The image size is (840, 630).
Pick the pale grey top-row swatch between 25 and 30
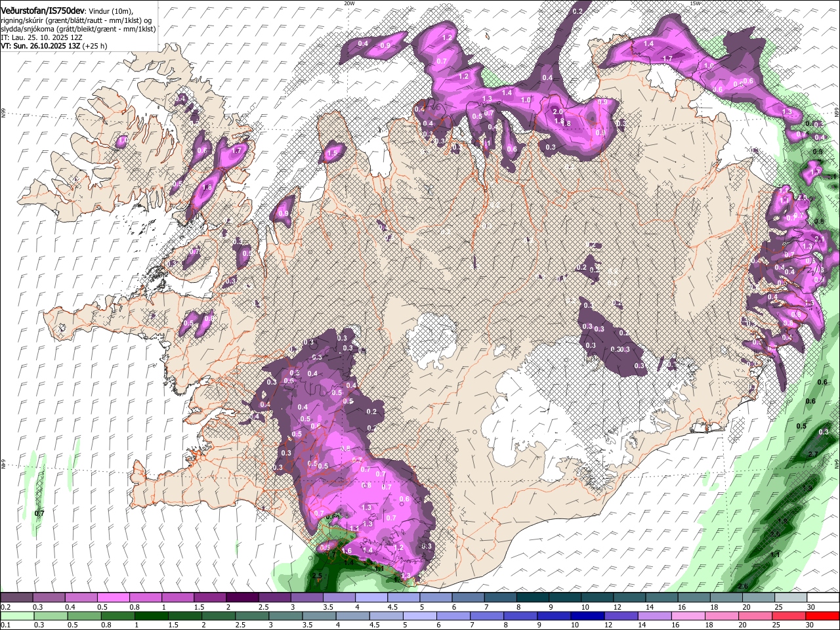click(791, 598)
